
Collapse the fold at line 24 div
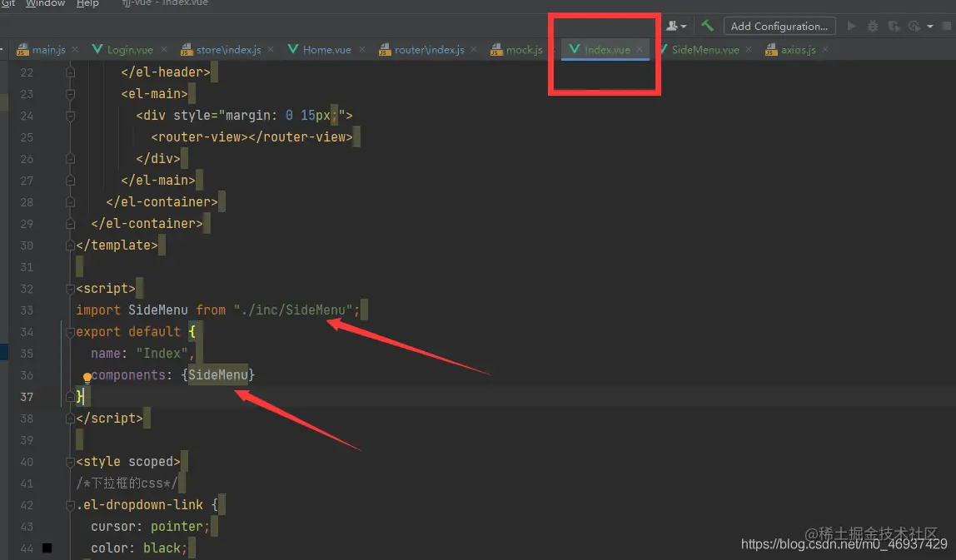point(70,116)
